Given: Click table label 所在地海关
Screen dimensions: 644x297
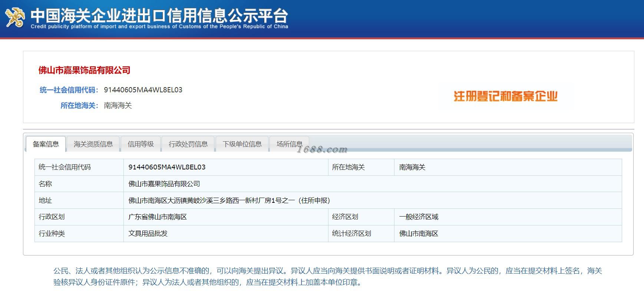Looking at the screenshot, I should pyautogui.click(x=348, y=167).
